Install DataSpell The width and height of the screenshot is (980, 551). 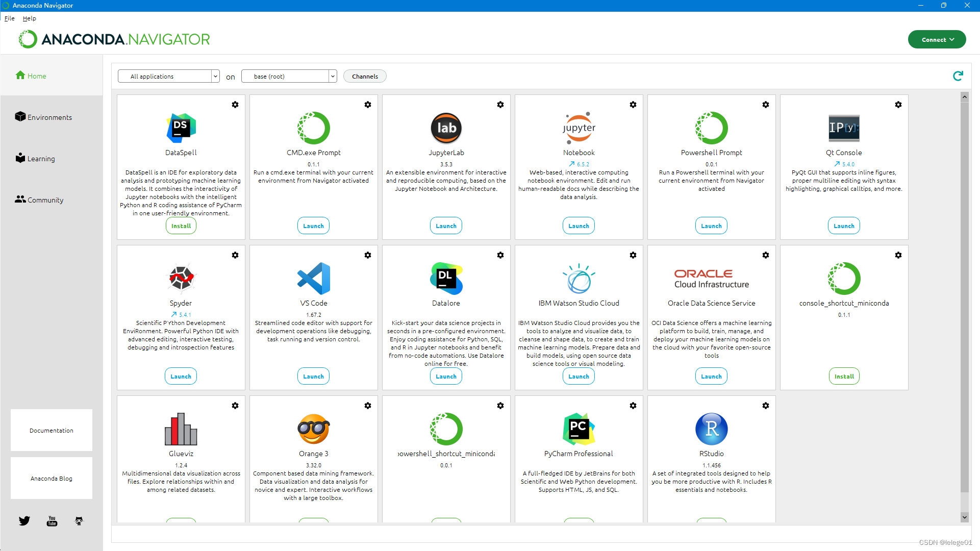[181, 226]
